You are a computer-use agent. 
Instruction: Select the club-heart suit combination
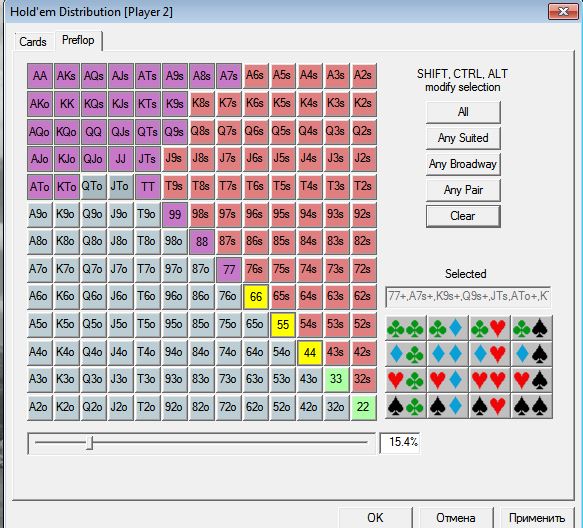click(x=489, y=328)
